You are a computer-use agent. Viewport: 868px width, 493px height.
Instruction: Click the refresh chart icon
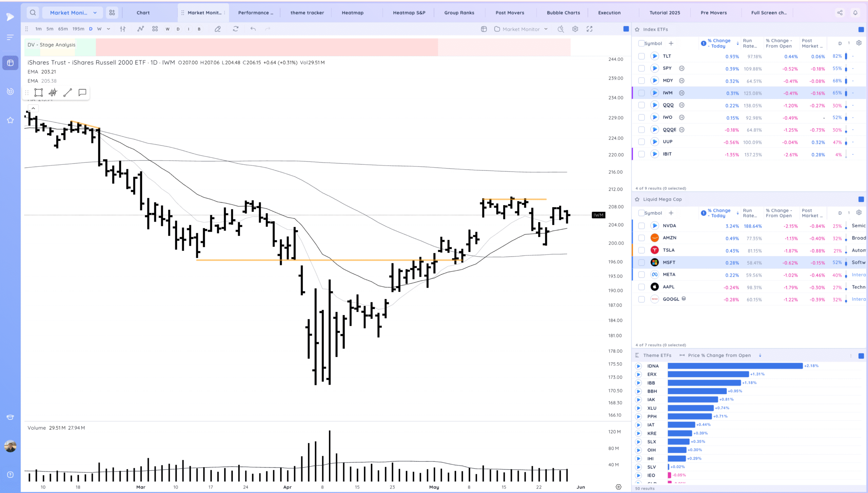235,29
